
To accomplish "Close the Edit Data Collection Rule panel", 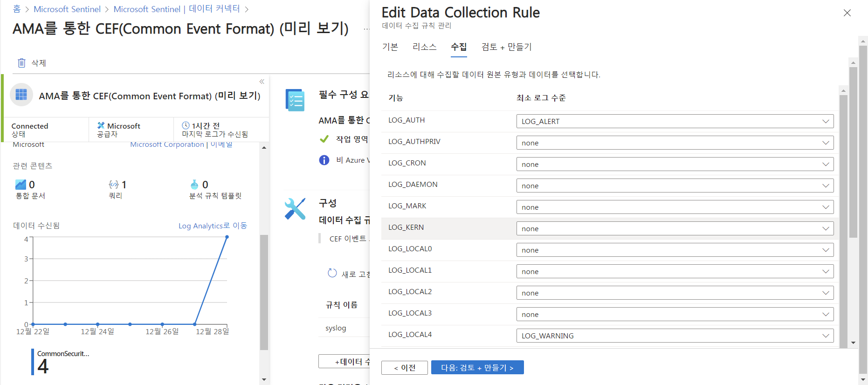I will tap(847, 13).
